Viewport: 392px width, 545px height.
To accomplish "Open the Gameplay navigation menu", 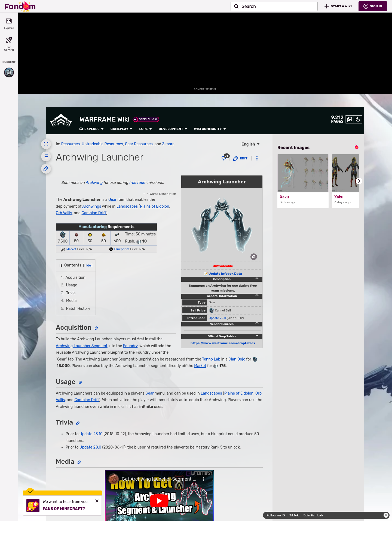I will [x=121, y=129].
